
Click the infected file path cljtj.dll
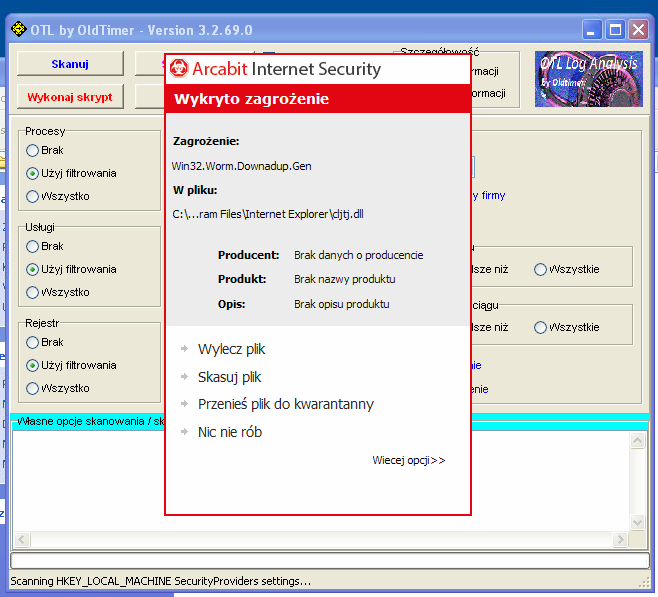[x=268, y=214]
